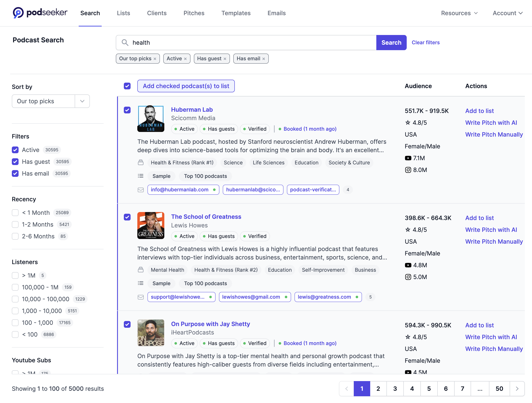Image resolution: width=532 pixels, height=403 pixels.
Task: Click Health & Fitness (Rank #1) tag
Action: pyautogui.click(x=182, y=163)
